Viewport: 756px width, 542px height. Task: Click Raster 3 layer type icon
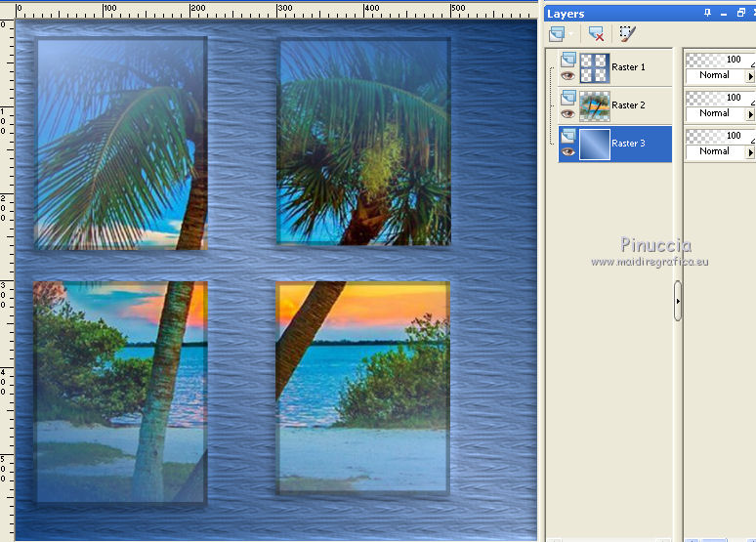(568, 136)
